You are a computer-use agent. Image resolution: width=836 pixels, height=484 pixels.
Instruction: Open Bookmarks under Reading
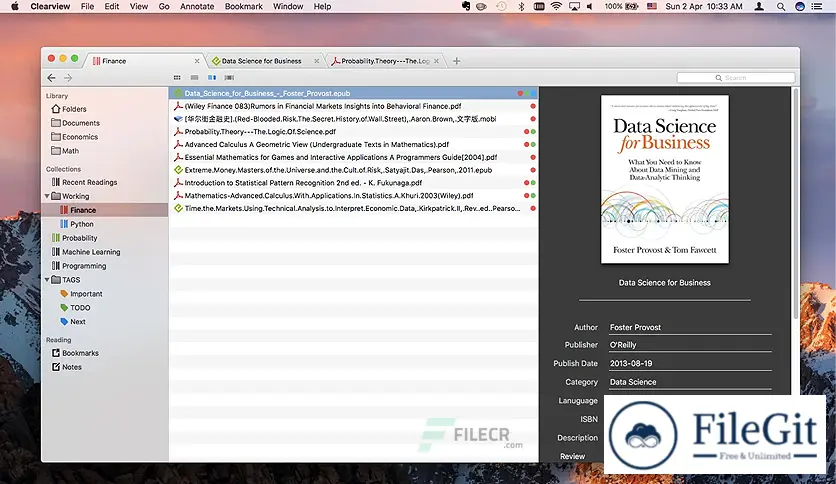[x=75, y=353]
